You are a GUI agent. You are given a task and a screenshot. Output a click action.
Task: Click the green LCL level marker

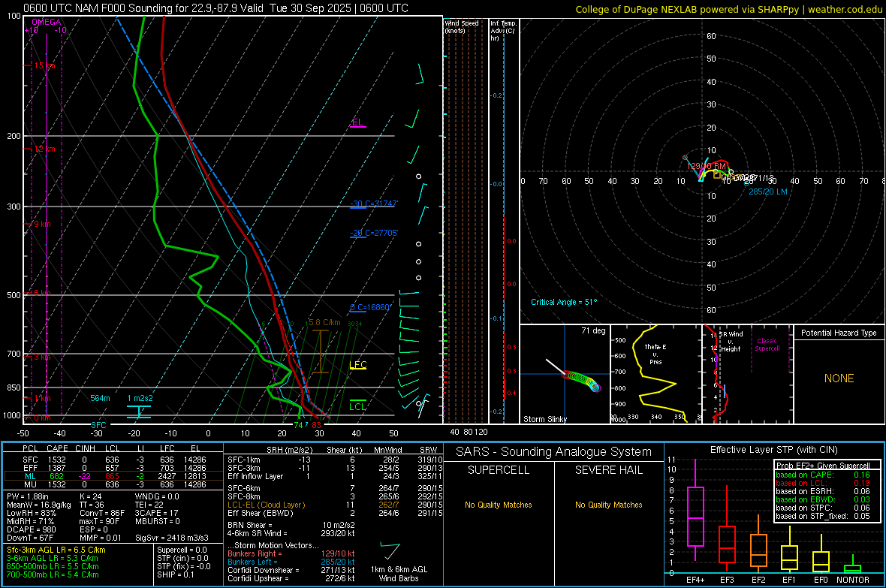(357, 406)
